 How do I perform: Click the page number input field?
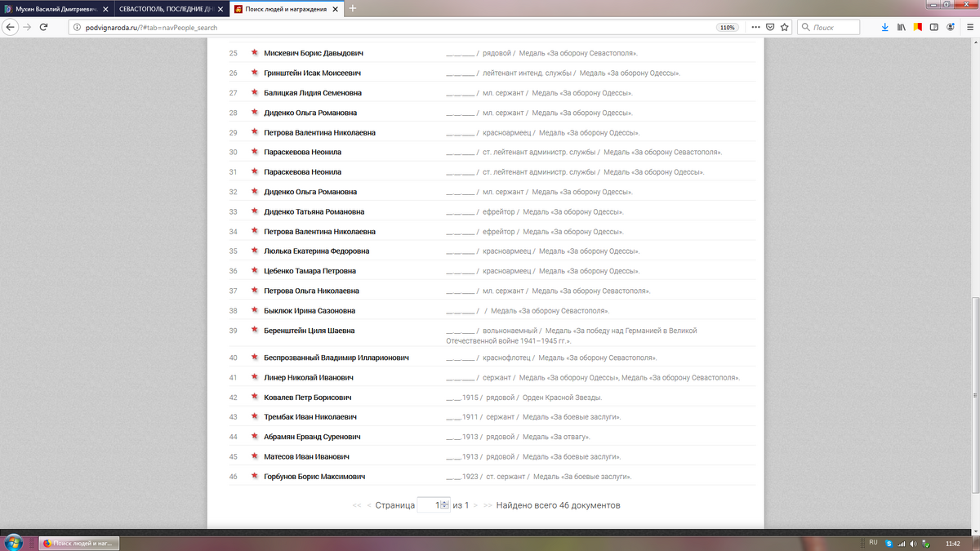[429, 505]
